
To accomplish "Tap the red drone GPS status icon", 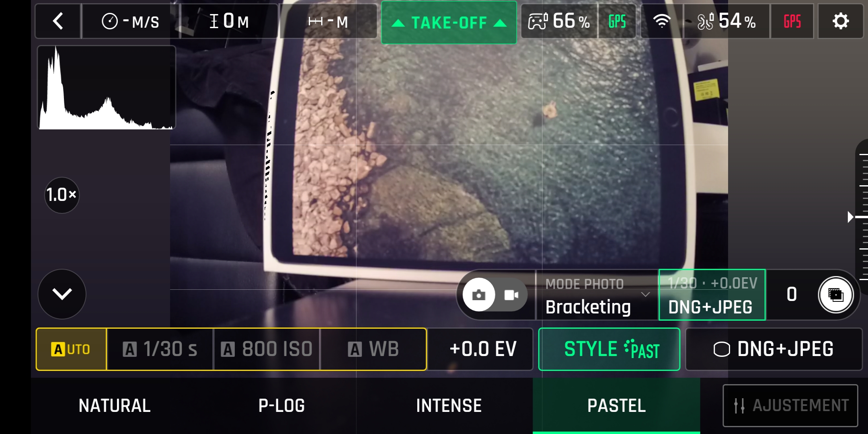I will click(792, 21).
